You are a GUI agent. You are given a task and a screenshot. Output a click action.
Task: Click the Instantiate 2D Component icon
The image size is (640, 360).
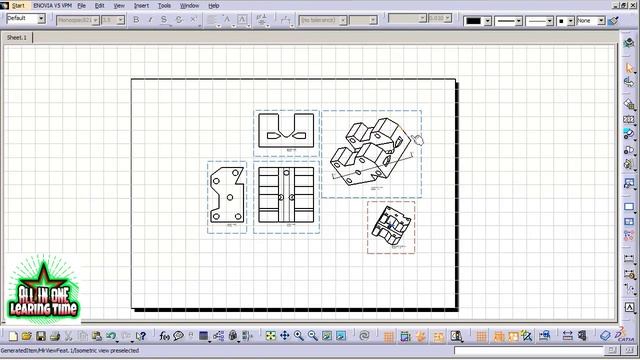629,236
